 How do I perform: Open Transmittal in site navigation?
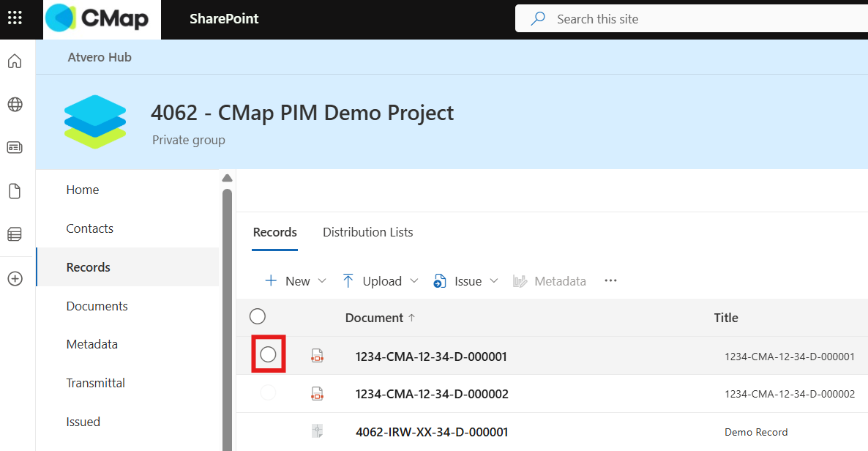click(96, 383)
